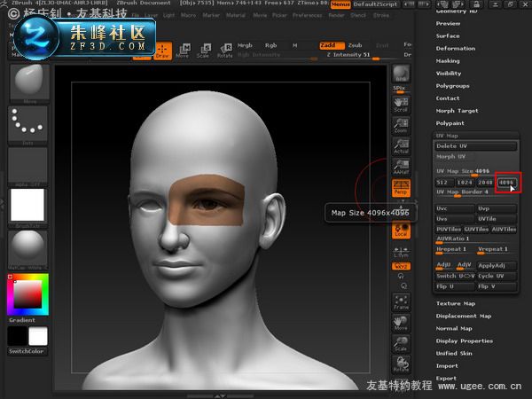
Task: Toggle Zadd sculpting mode
Action: (332, 45)
